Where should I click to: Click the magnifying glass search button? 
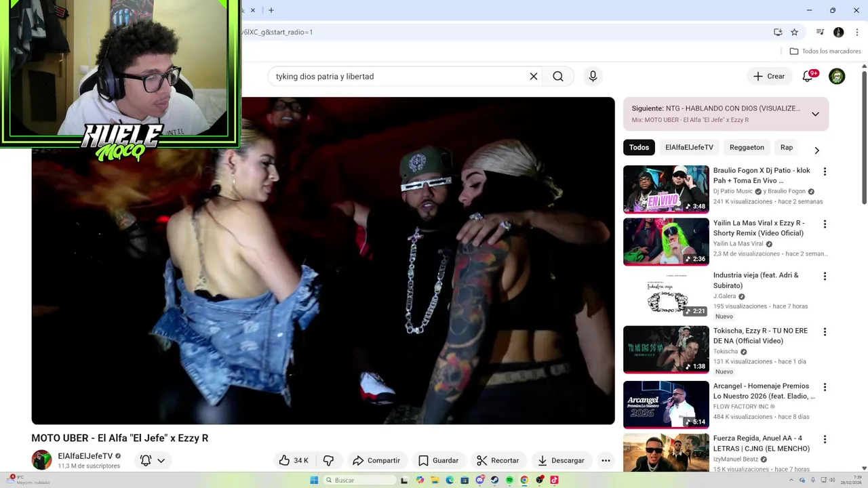[558, 77]
